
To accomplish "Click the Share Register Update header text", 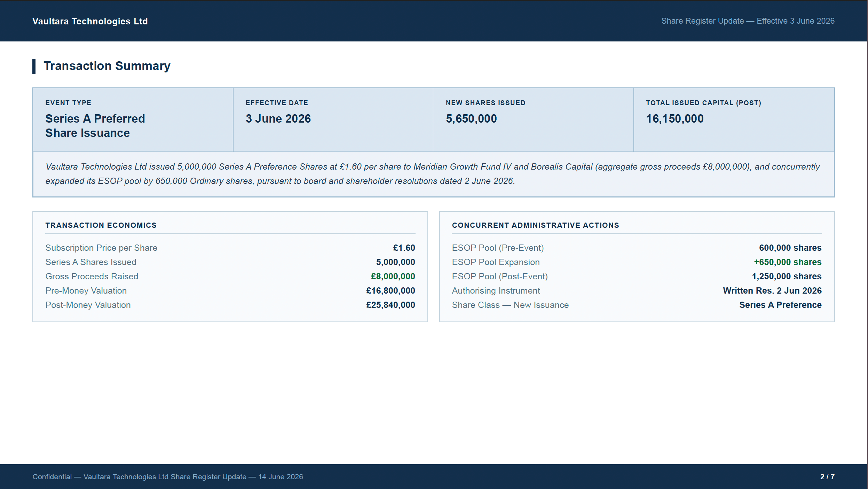I will click(748, 21).
